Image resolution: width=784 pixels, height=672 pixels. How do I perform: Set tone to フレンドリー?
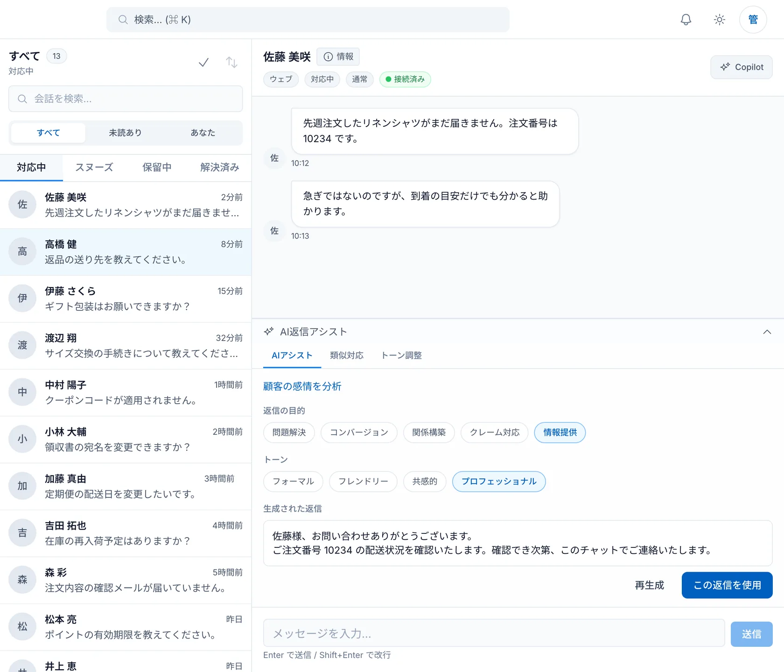[x=363, y=482]
